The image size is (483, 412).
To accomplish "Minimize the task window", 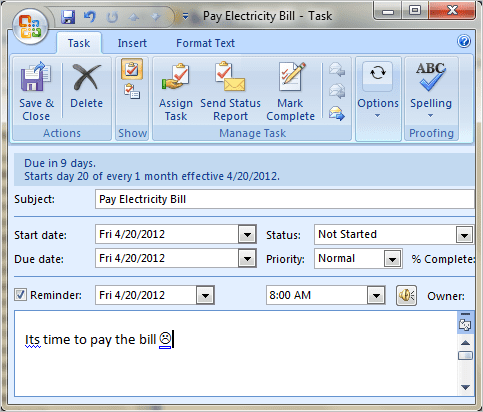I will pos(388,12).
